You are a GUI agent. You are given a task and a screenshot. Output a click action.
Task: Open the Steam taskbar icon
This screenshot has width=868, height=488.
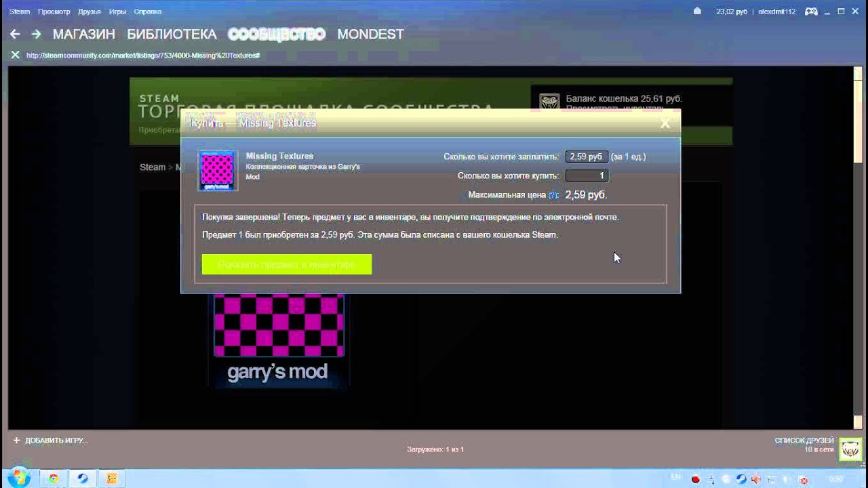(82, 479)
